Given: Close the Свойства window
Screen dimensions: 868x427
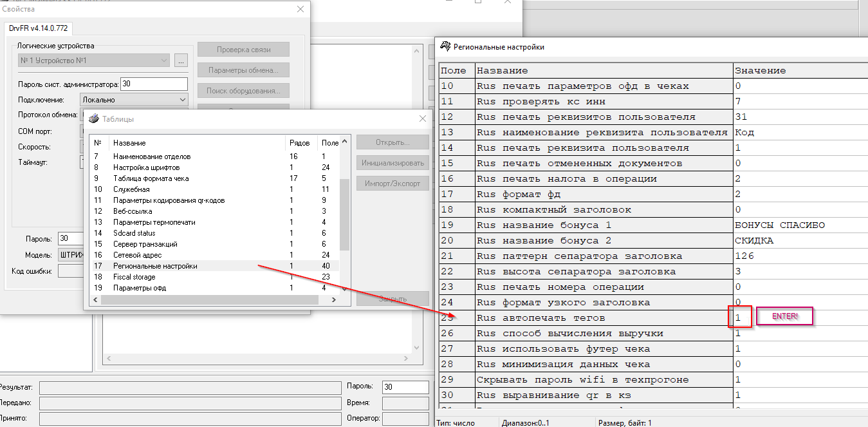Looking at the screenshot, I should tap(300, 9).
